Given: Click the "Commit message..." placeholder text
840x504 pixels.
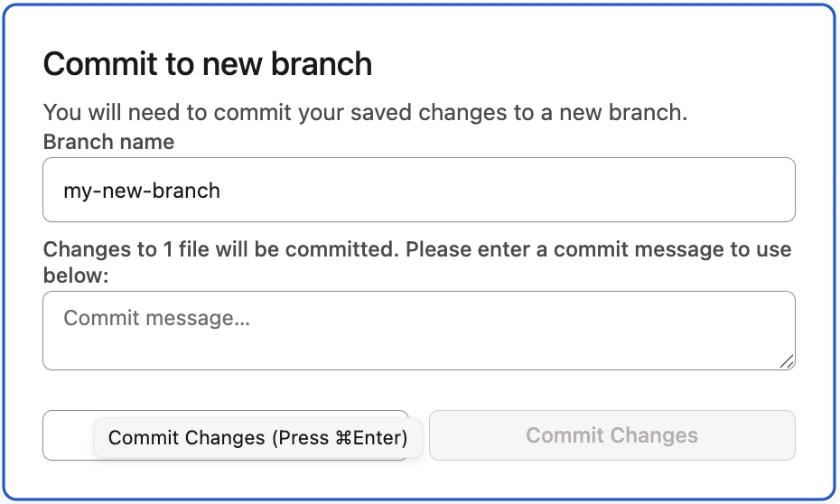Looking at the screenshot, I should (156, 318).
